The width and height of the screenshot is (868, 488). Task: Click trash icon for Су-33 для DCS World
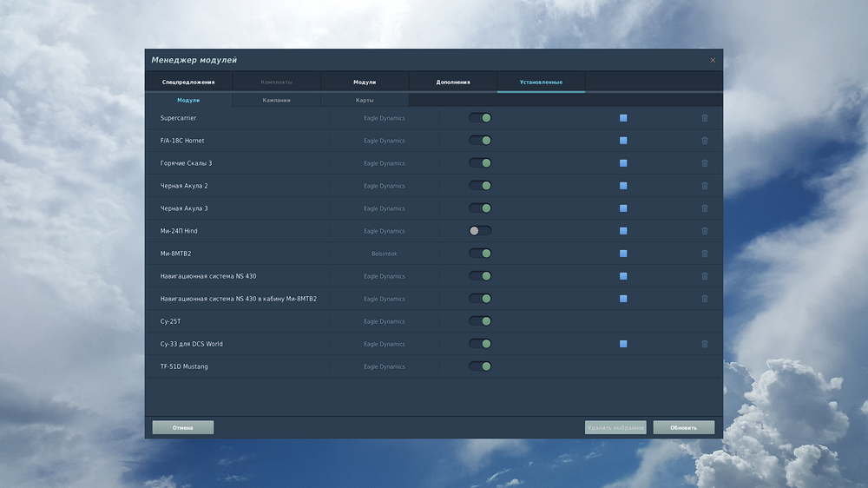click(704, 344)
